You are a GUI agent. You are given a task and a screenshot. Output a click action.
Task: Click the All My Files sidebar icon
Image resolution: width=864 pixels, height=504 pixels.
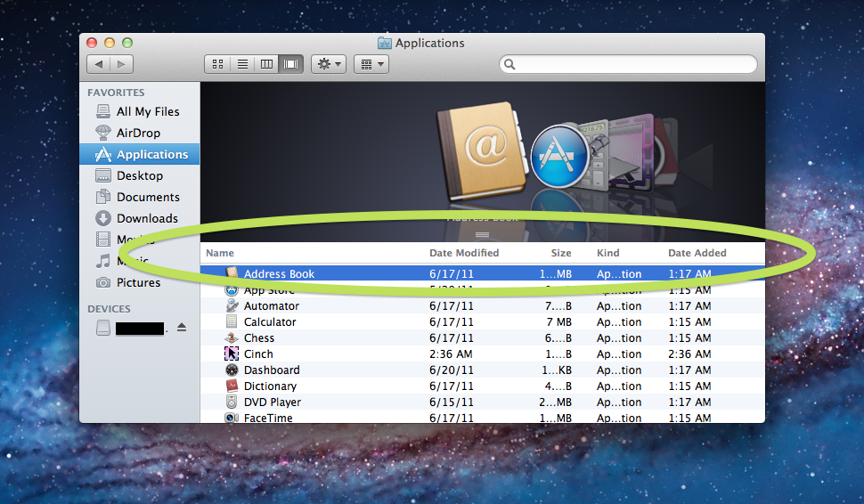103,111
